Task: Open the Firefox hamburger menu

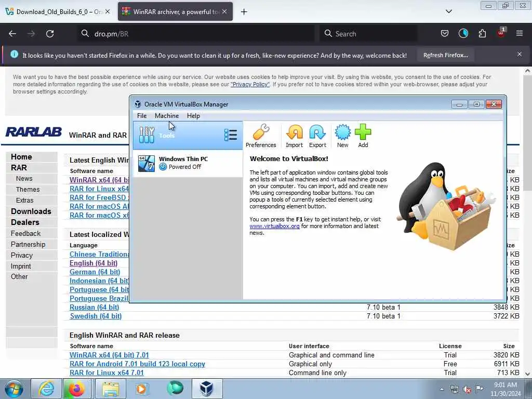Action: pyautogui.click(x=520, y=33)
